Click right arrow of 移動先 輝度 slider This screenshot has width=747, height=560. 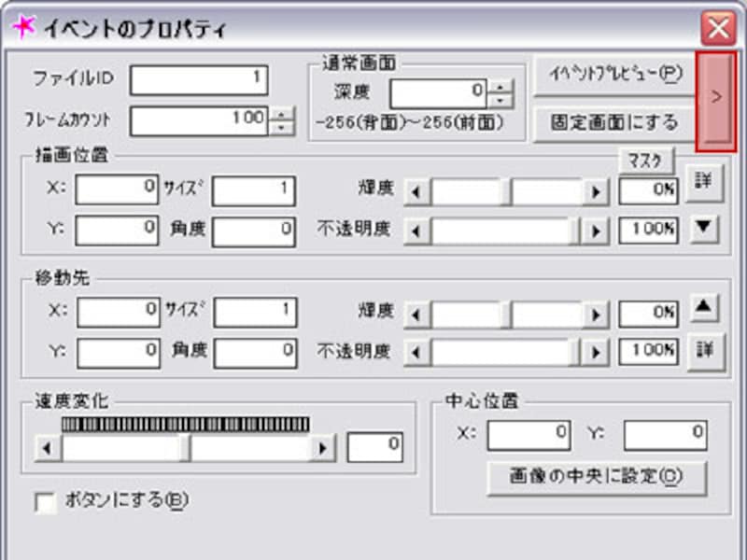[x=596, y=315]
